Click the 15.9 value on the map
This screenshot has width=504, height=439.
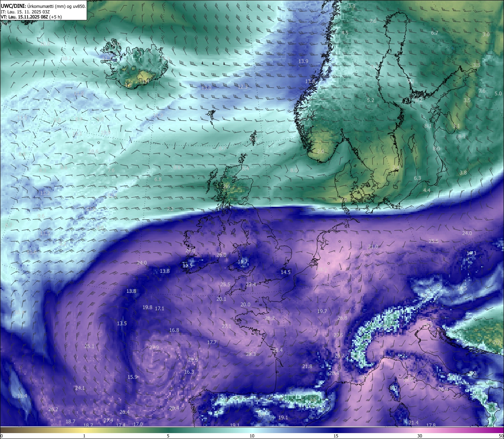tap(132, 377)
